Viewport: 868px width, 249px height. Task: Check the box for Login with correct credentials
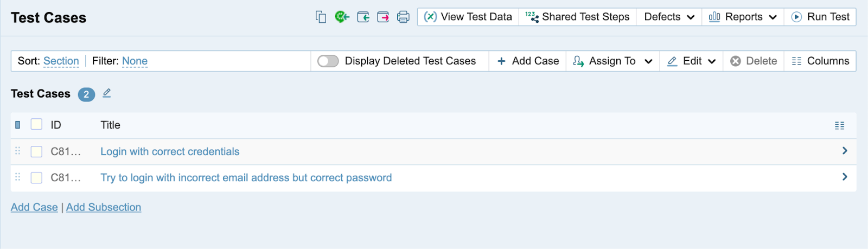[36, 152]
